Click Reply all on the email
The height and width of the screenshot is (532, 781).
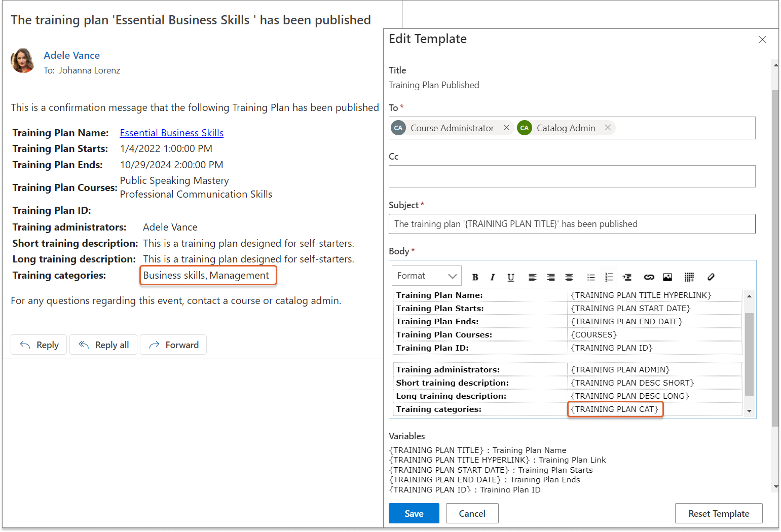[103, 345]
